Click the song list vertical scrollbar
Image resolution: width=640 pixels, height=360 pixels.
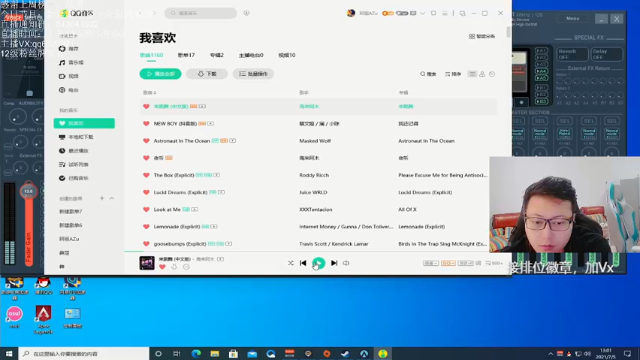point(508,32)
